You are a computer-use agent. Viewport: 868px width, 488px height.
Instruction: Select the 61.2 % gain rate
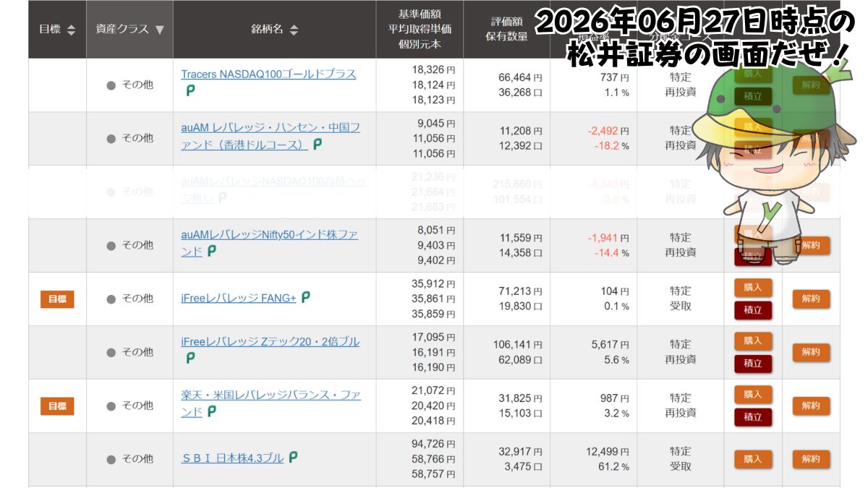[613, 466]
